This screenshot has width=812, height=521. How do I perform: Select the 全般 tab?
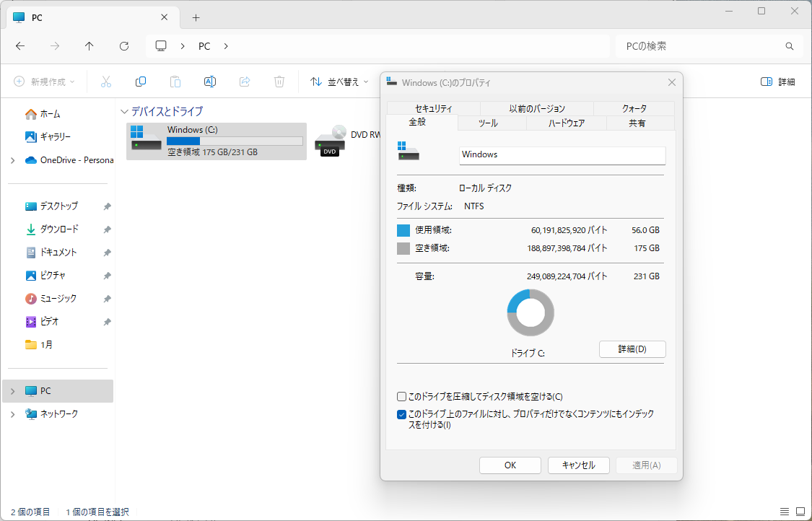coord(417,122)
